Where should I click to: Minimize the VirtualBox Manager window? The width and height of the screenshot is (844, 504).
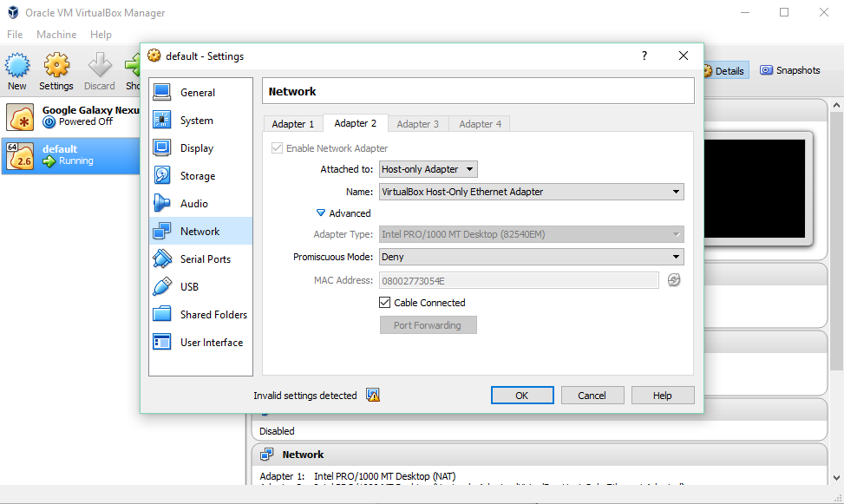[745, 12]
